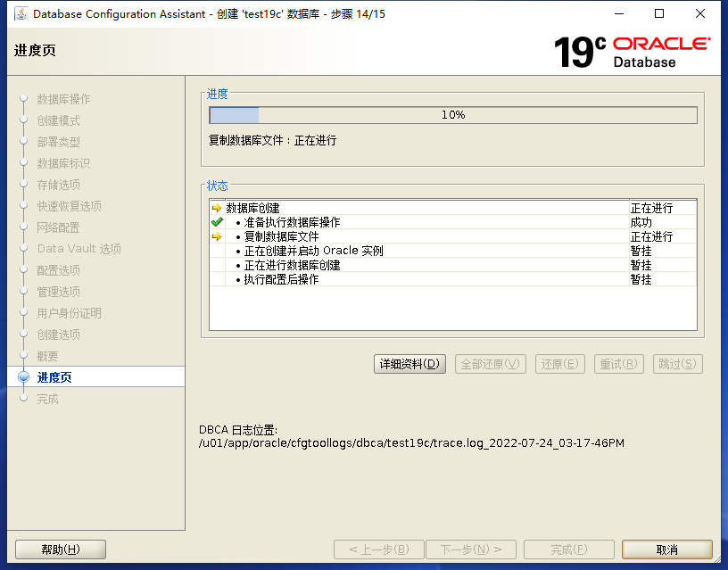Click the DBCA 日志位置 label
The height and width of the screenshot is (570, 728).
(x=237, y=430)
